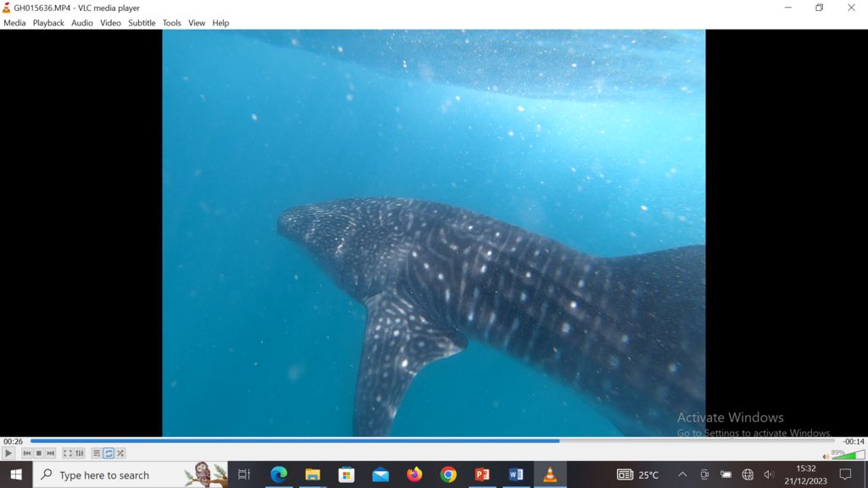
Task: Switch the video to fullscreen mode
Action: point(68,453)
